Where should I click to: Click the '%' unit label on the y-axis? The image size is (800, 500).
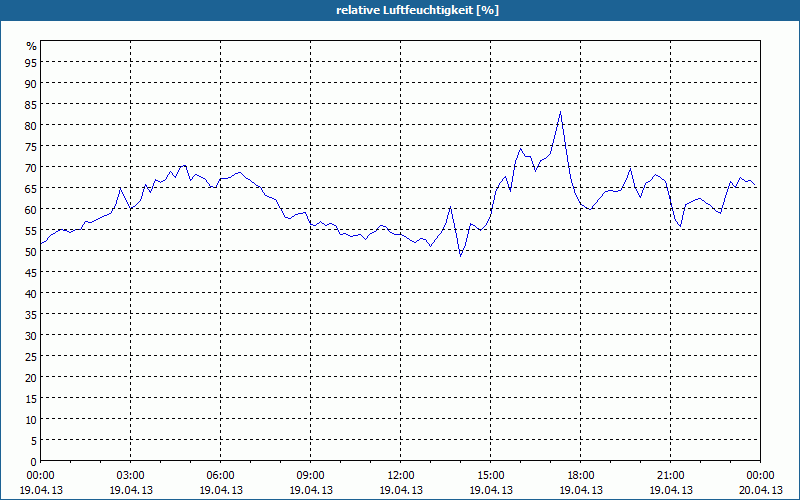pyautogui.click(x=32, y=46)
